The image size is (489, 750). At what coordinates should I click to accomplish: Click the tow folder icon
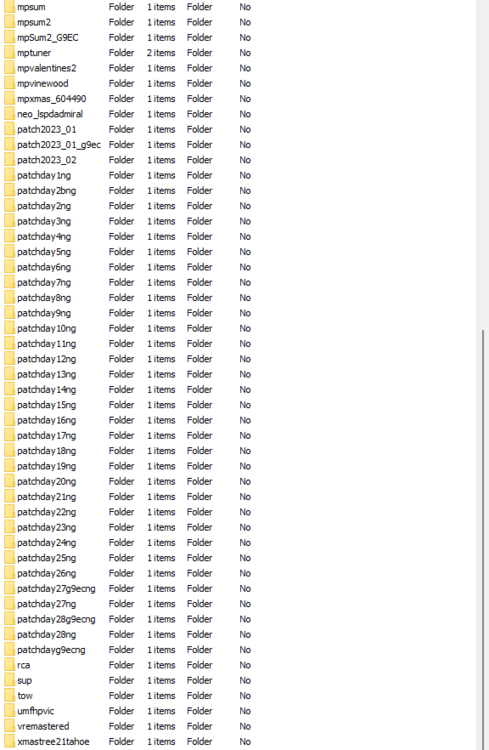tap(9, 696)
